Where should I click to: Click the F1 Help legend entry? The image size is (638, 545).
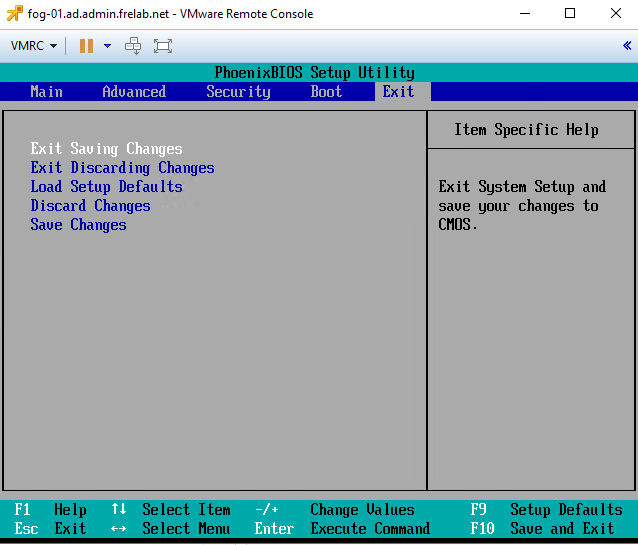(x=50, y=510)
